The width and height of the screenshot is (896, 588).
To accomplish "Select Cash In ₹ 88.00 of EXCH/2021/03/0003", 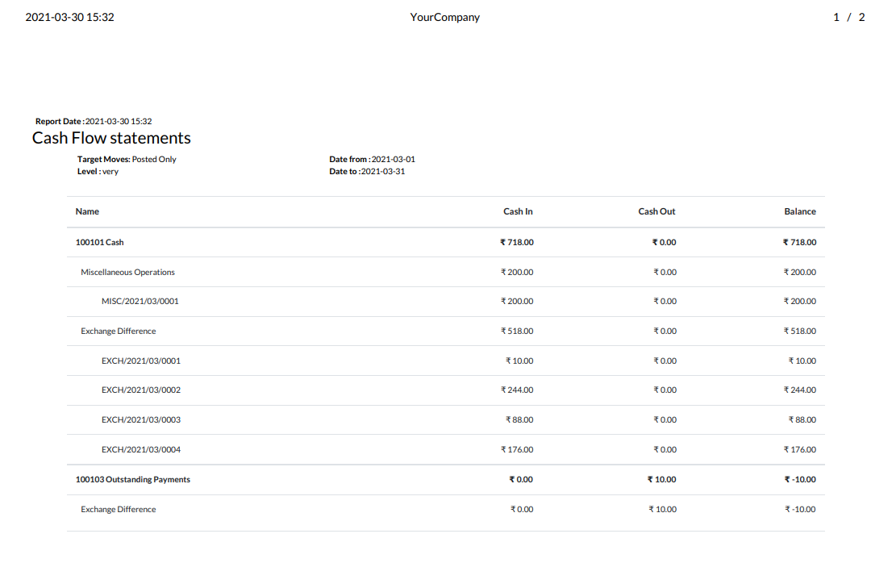I will pyautogui.click(x=519, y=419).
